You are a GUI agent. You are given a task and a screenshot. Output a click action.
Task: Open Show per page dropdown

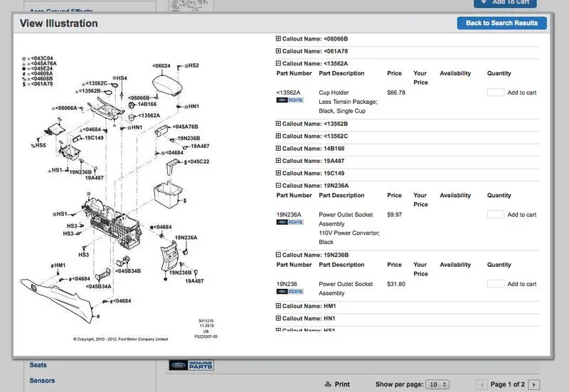pos(437,384)
